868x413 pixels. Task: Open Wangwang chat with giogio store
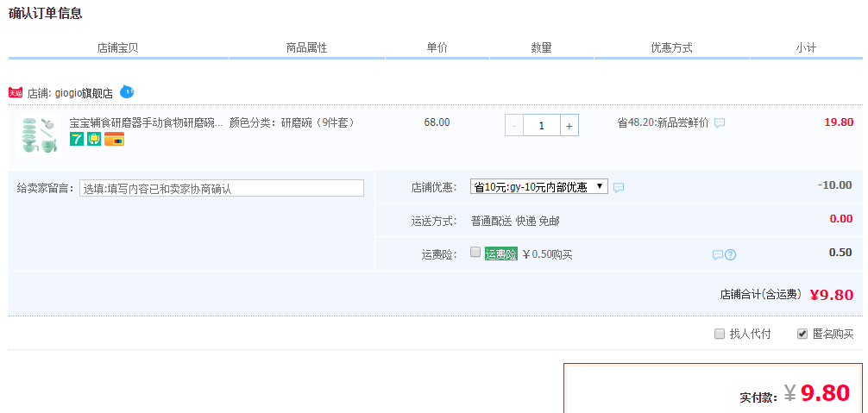point(127,91)
